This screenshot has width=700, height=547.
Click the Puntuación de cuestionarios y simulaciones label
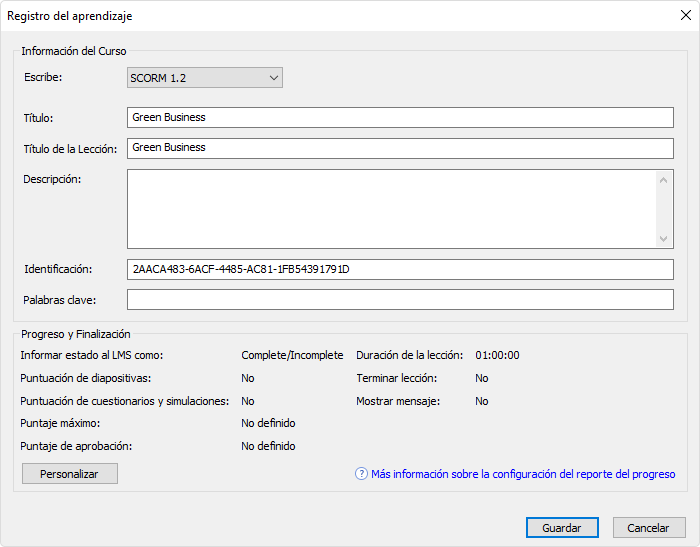tap(125, 401)
